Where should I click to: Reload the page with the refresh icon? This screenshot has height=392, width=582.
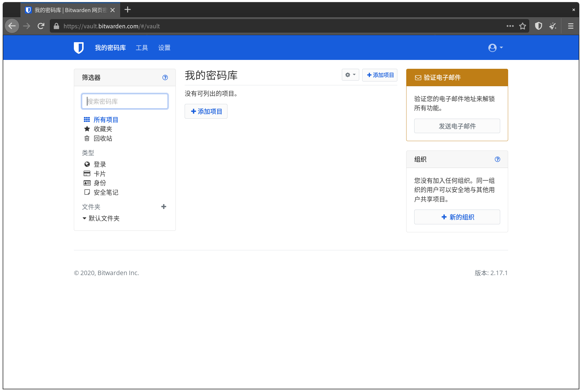(x=41, y=26)
